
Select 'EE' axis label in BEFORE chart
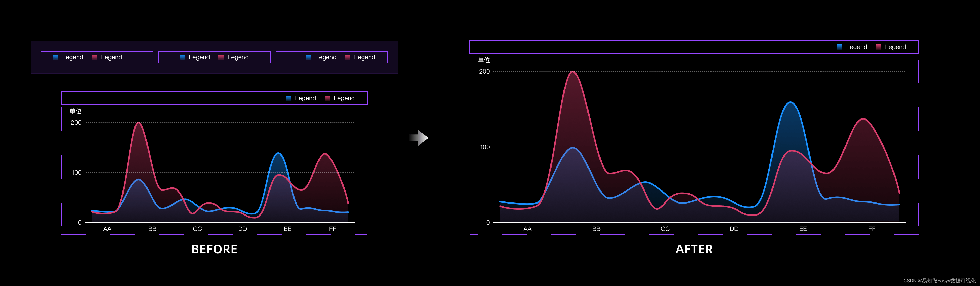coord(288,229)
